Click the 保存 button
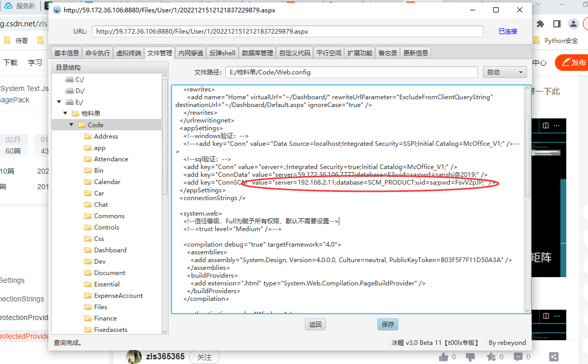Image resolution: width=588 pixels, height=364 pixels. click(x=388, y=324)
